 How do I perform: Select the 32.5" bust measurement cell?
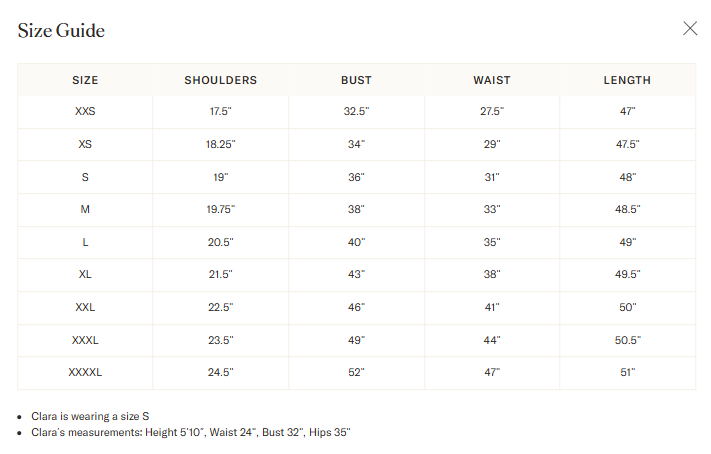(x=356, y=112)
